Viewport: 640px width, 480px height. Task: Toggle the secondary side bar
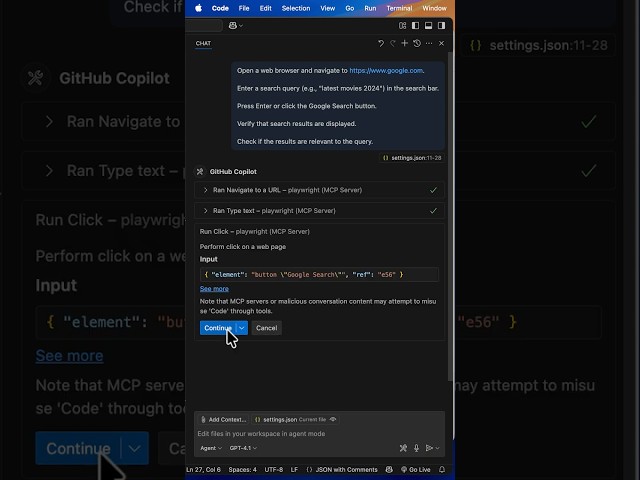point(441,25)
